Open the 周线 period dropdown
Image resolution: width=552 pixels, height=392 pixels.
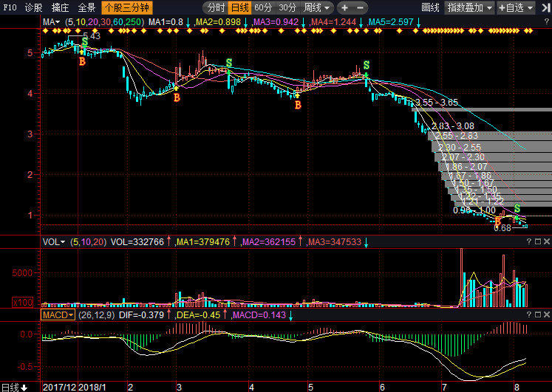pos(316,7)
